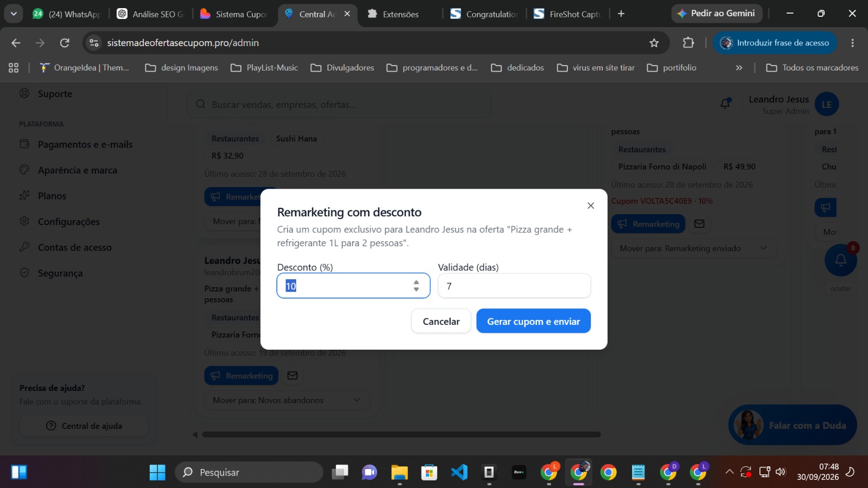868x488 pixels.
Task: Open the tab search dropdown arrow
Action: [x=14, y=14]
